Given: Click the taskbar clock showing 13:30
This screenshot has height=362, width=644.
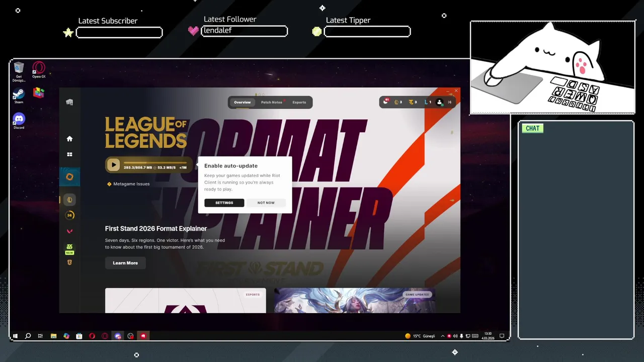Looking at the screenshot, I should pos(488,336).
